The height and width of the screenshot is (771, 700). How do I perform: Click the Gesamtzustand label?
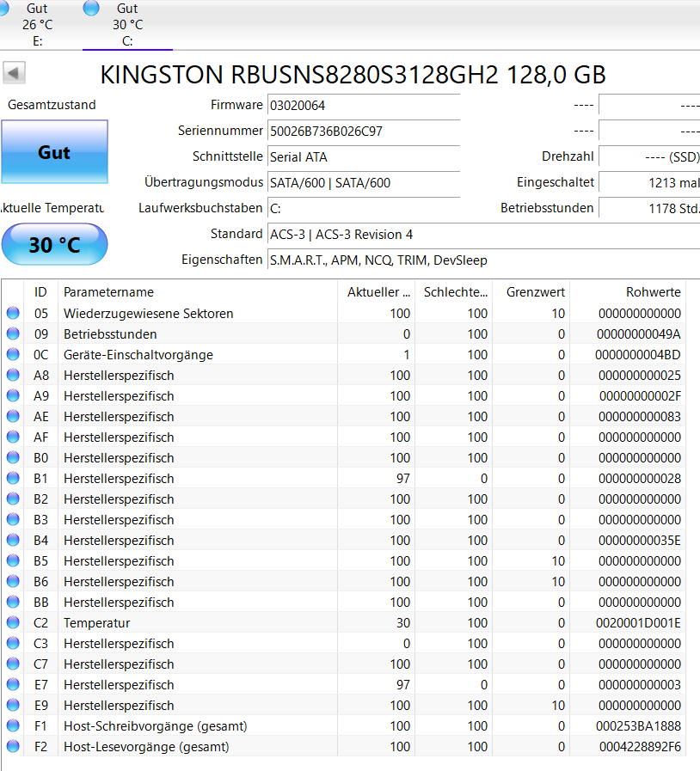coord(52,105)
